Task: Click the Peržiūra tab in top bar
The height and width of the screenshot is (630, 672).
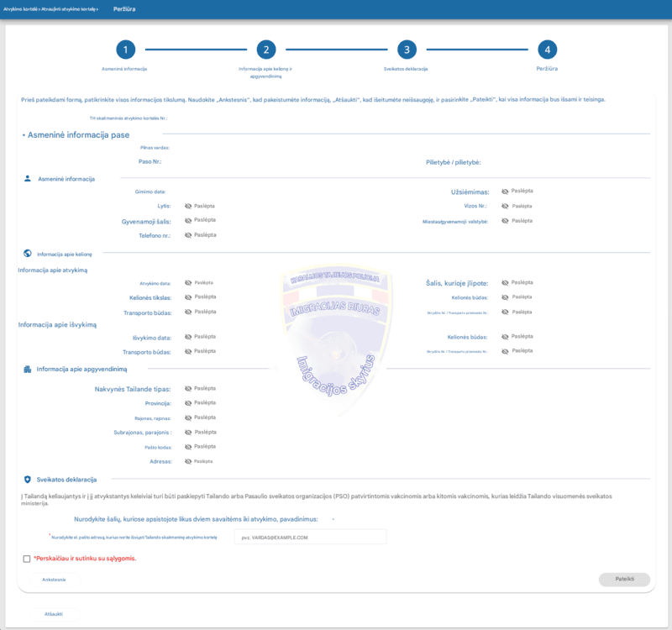Action: pos(124,8)
